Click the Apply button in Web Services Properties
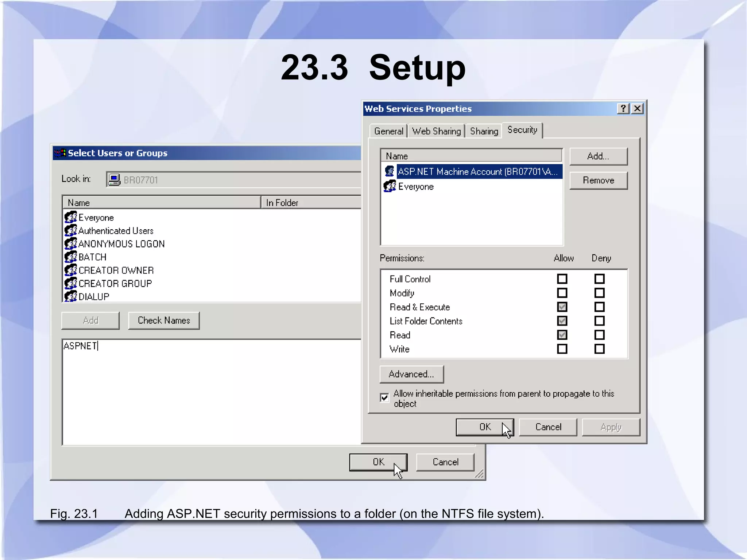The image size is (747, 560). coord(611,427)
